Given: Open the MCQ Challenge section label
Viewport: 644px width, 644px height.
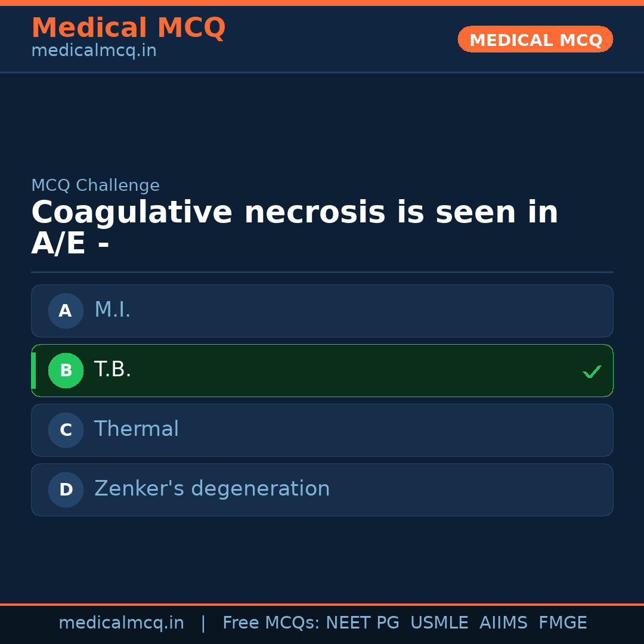Looking at the screenshot, I should click(95, 185).
